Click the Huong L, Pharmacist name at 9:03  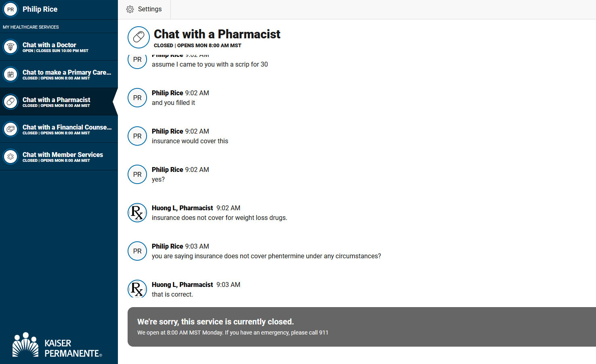tap(183, 285)
